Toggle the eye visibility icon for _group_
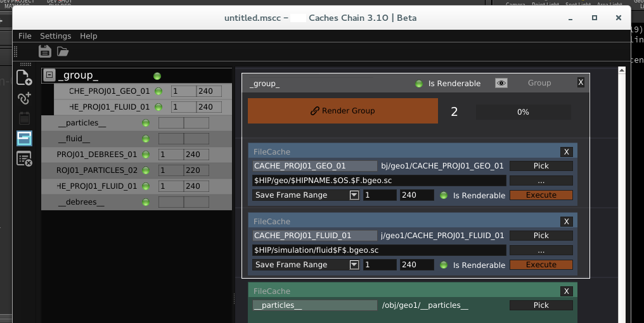The image size is (644, 323). pyautogui.click(x=501, y=83)
